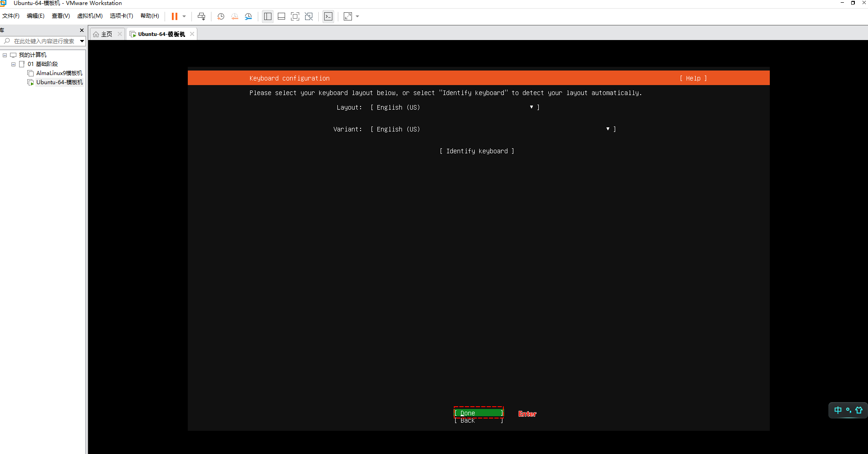Click the Unity mode icon
868x454 pixels.
pos(309,16)
